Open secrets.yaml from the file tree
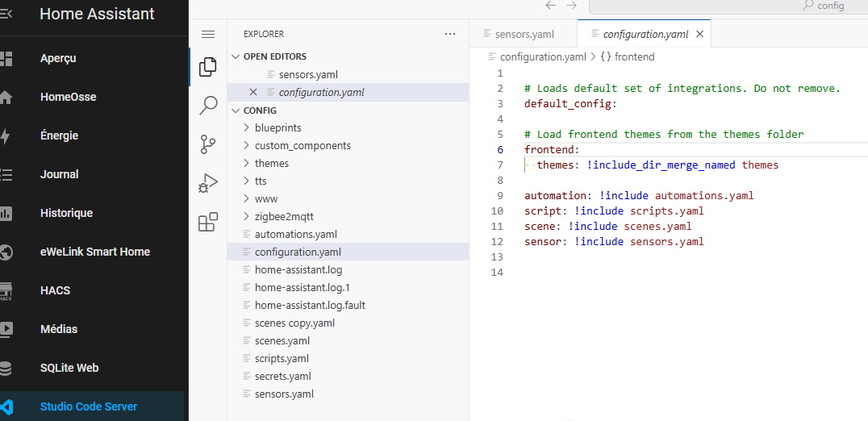 click(282, 376)
